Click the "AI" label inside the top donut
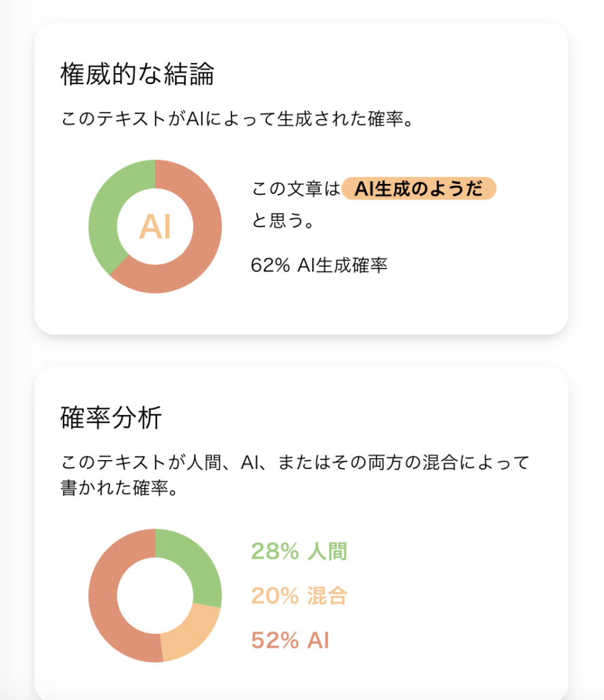604x700 pixels. point(155,227)
